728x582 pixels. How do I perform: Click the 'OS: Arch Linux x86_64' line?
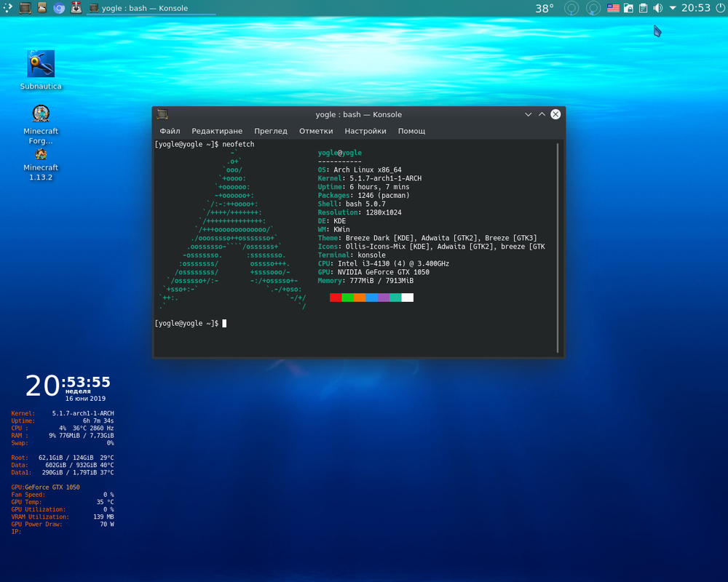coord(360,170)
